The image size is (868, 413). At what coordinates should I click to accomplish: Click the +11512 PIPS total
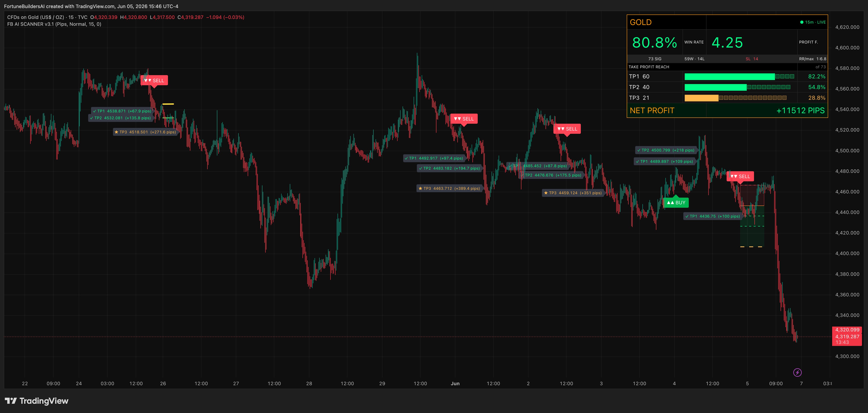[800, 111]
